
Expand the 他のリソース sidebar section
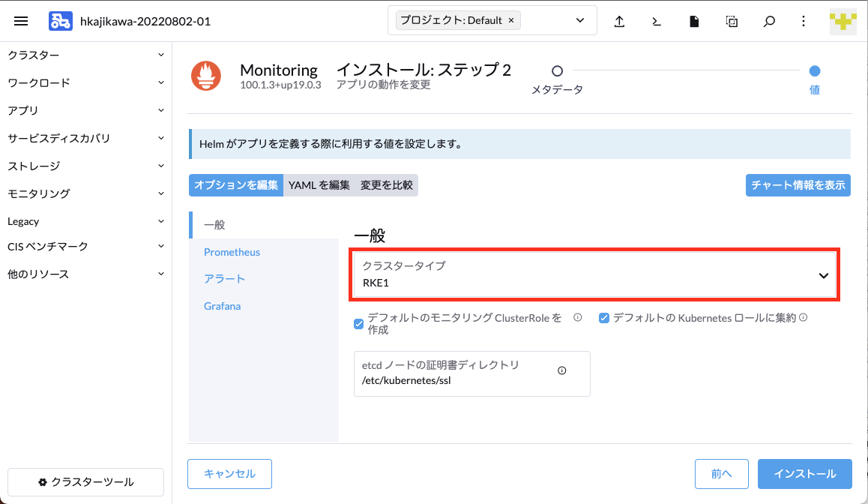pyautogui.click(x=85, y=274)
